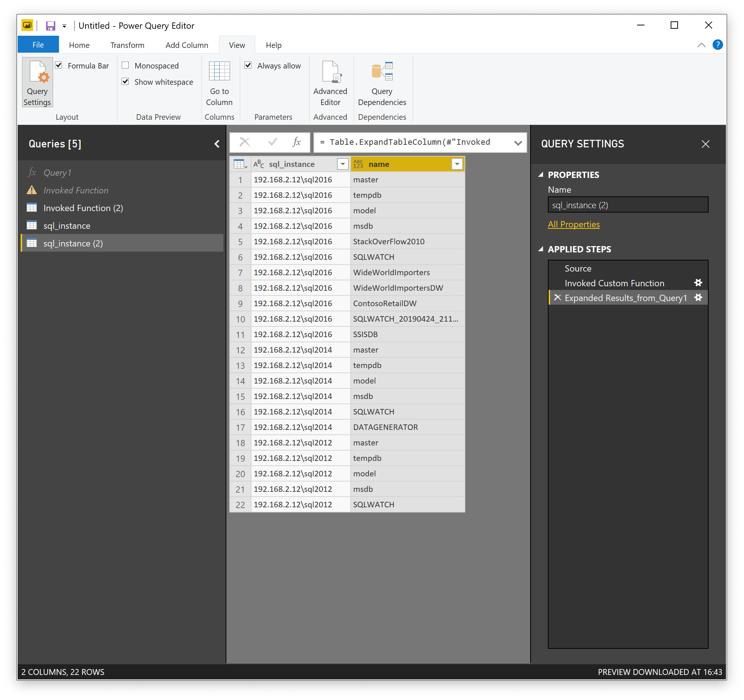Expand the formula bar with the chevron
744x700 pixels.
click(518, 143)
